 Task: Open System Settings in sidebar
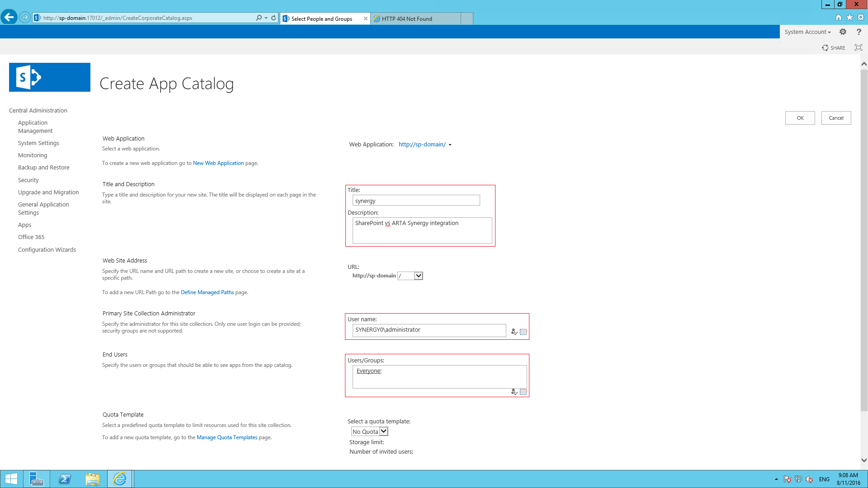[38, 143]
